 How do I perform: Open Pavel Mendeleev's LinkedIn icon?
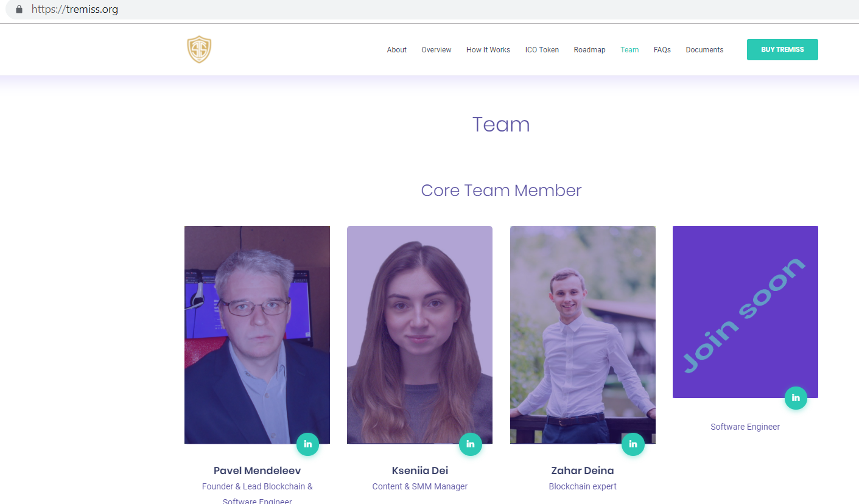click(307, 444)
